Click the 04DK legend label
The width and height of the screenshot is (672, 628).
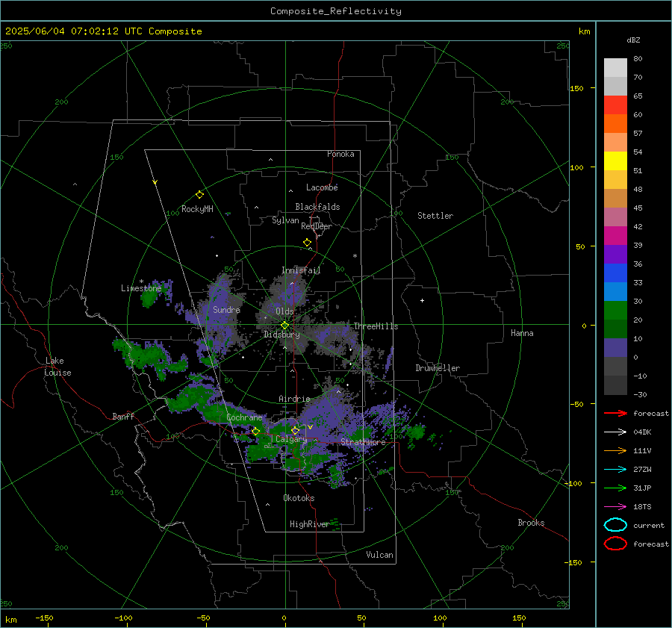pyautogui.click(x=642, y=432)
